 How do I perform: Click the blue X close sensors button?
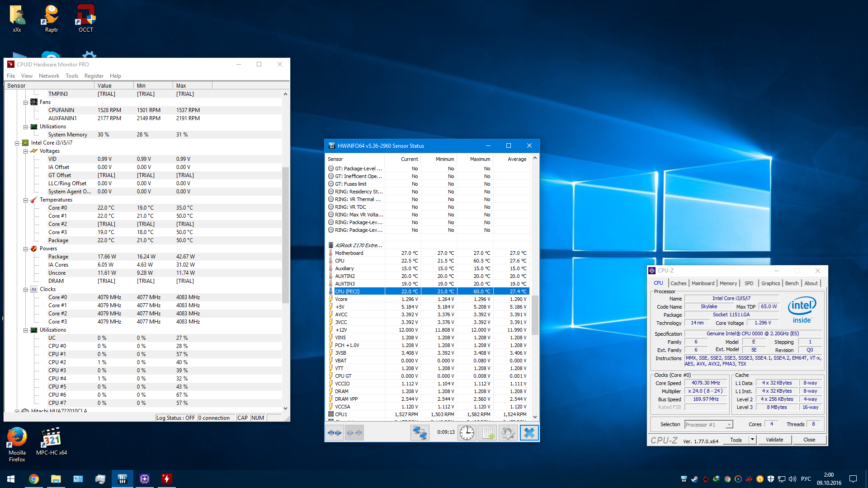point(529,433)
